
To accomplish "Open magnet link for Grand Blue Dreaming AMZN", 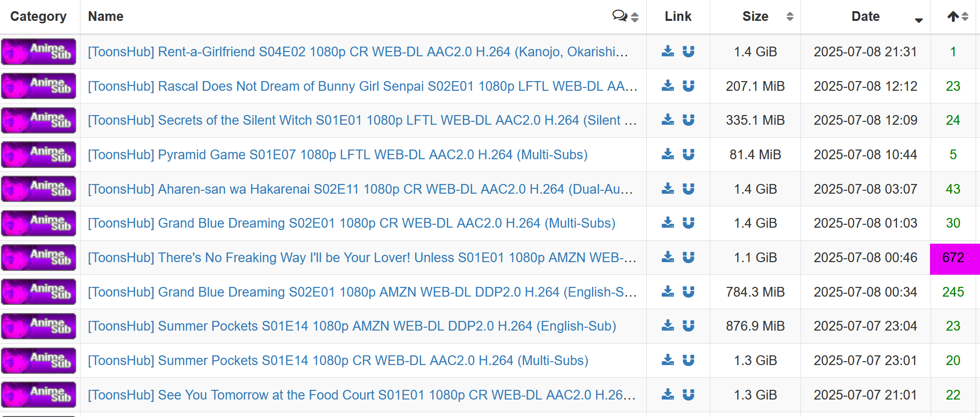I will [688, 292].
